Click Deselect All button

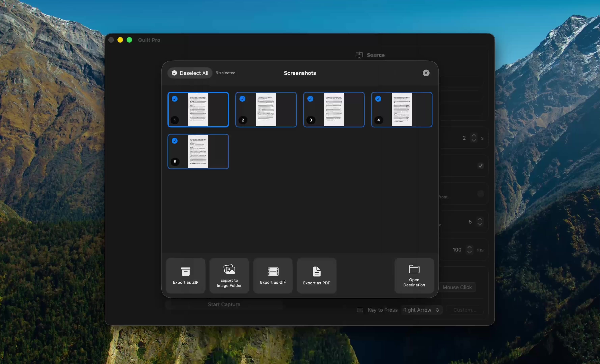tap(190, 73)
